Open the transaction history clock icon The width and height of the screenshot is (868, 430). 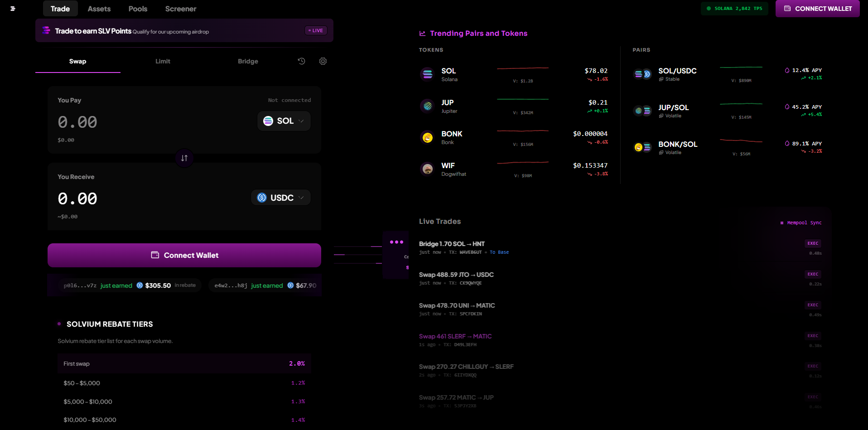302,61
